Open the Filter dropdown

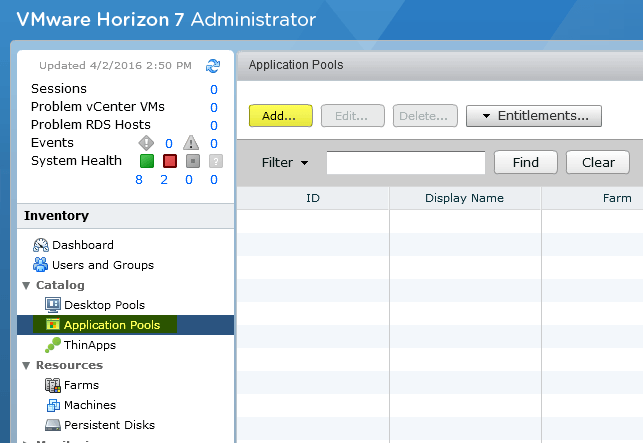point(285,162)
